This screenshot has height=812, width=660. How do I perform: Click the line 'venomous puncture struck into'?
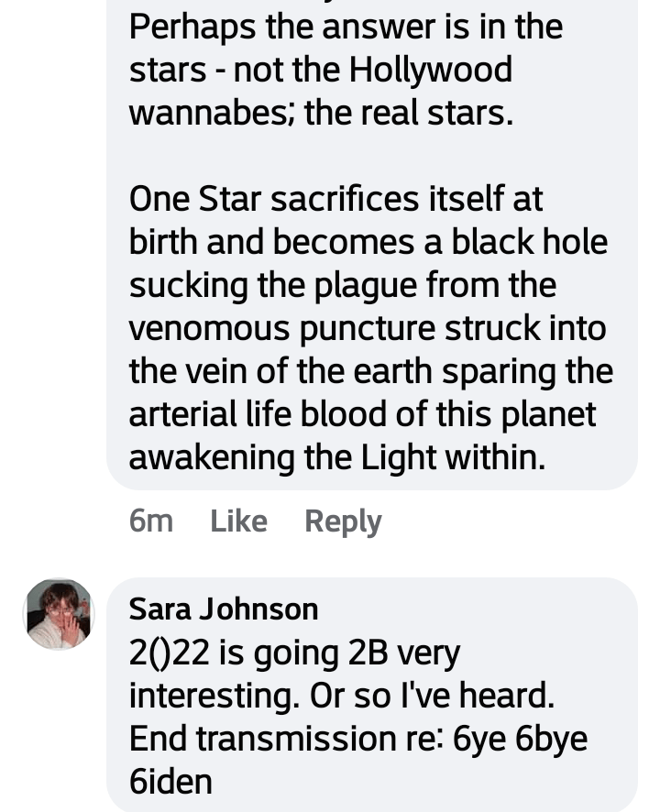pyautogui.click(x=367, y=328)
